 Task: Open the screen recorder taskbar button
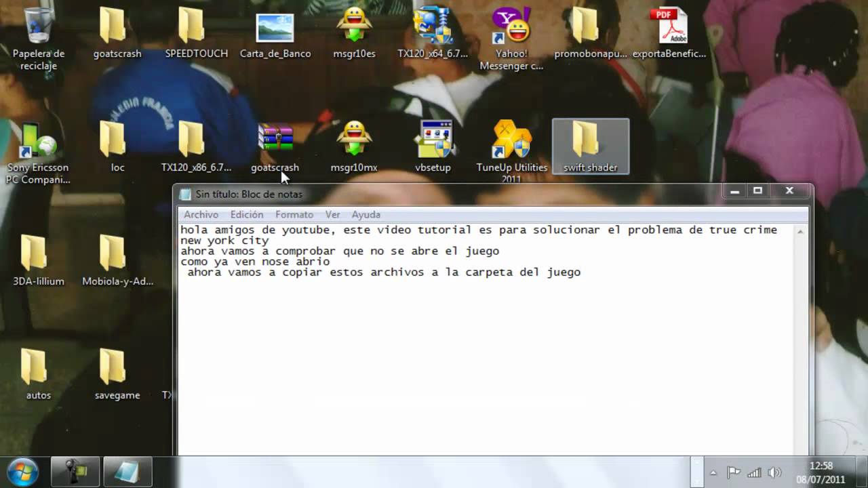point(75,472)
